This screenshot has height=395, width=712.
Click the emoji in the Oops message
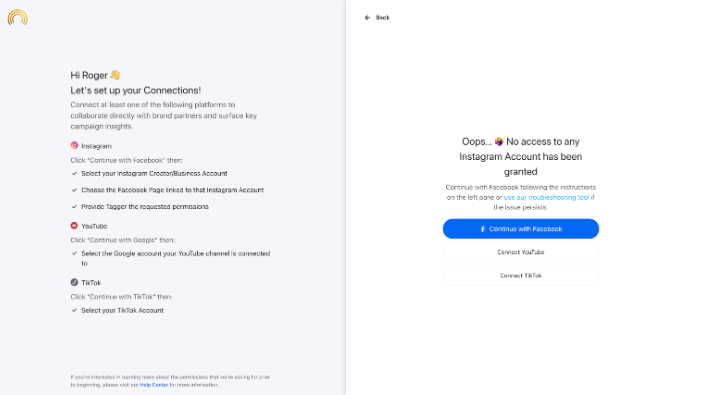tap(499, 142)
